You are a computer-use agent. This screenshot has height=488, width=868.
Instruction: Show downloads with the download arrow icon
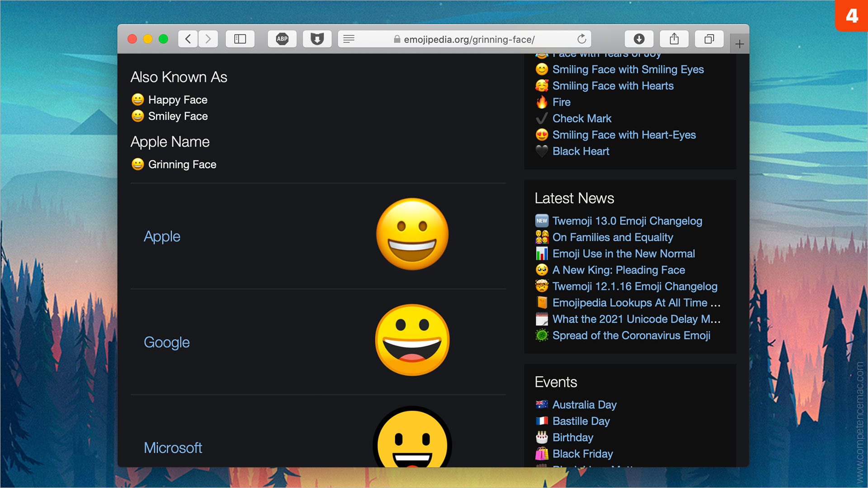(x=639, y=39)
